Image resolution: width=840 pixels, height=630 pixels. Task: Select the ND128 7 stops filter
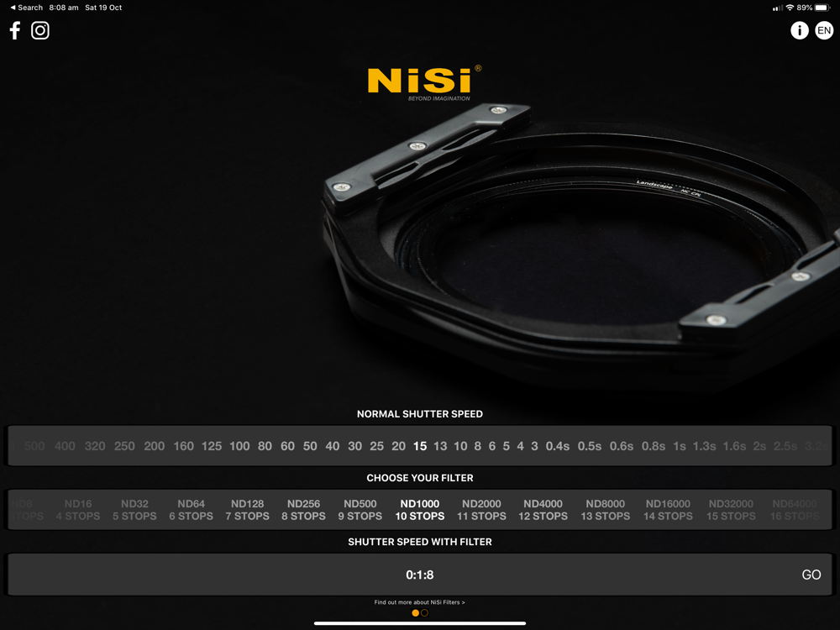click(x=247, y=510)
